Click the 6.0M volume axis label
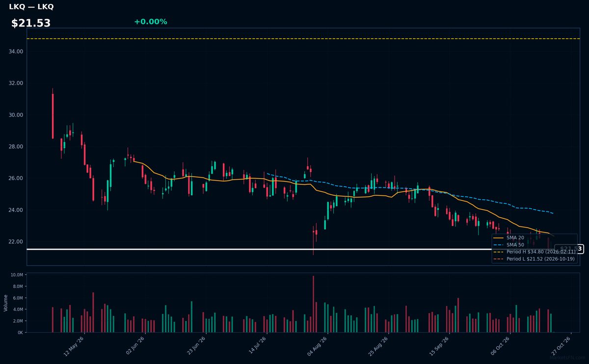This screenshot has width=589, height=364. click(18, 298)
